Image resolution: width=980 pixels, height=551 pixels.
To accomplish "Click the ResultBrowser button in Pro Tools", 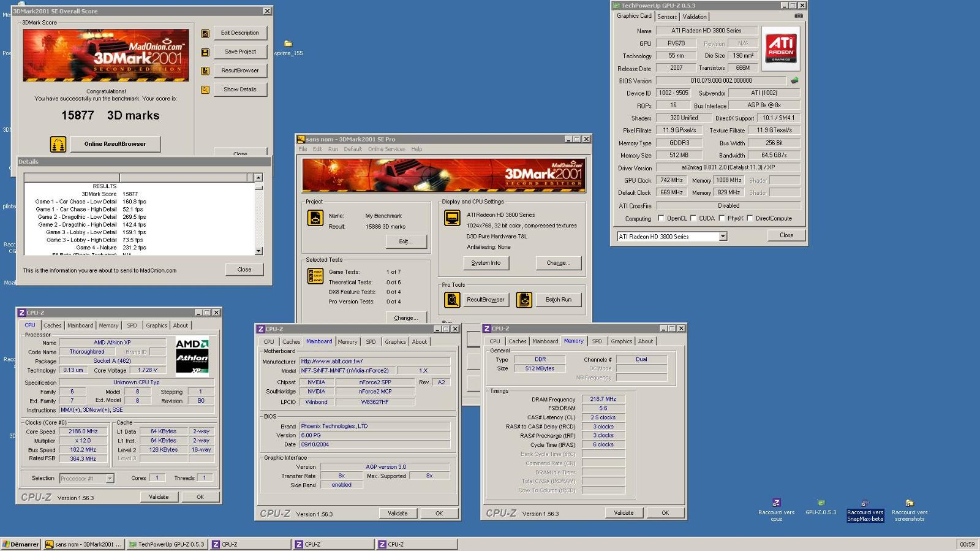I will pos(486,300).
